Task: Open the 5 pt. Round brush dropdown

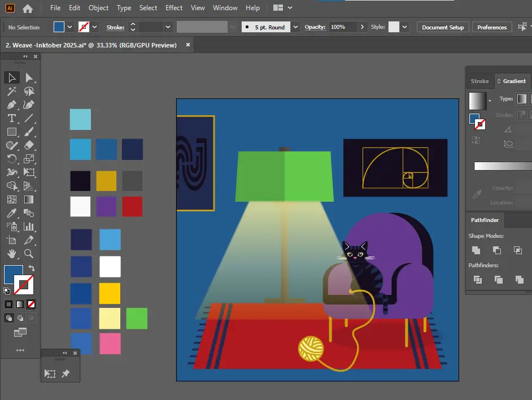Action: click(295, 27)
